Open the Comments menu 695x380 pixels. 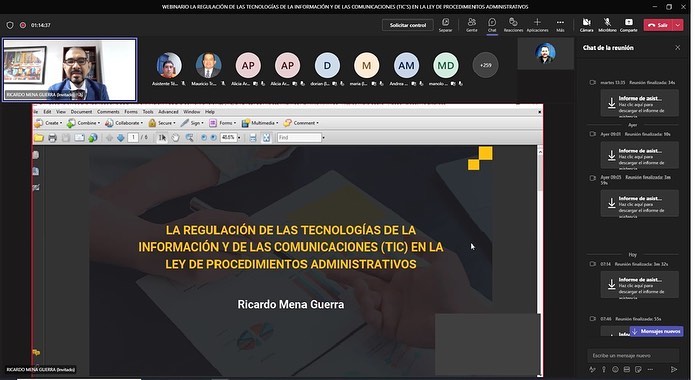point(108,112)
